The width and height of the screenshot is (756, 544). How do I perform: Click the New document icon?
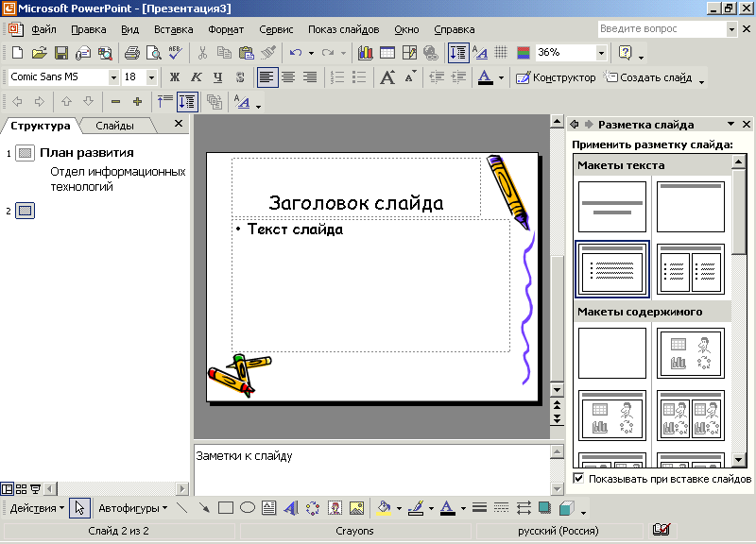17,53
